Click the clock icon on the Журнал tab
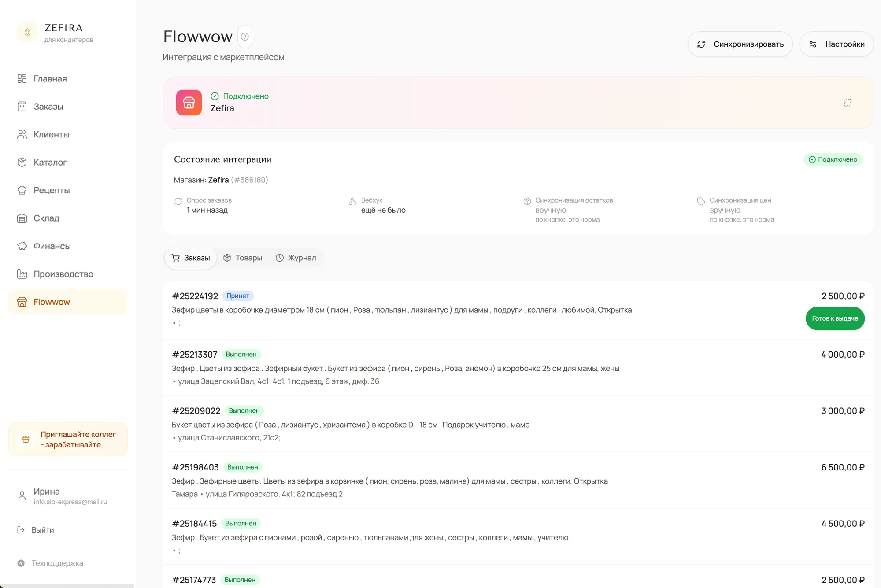Viewport: 881px width, 588px height. tap(280, 258)
